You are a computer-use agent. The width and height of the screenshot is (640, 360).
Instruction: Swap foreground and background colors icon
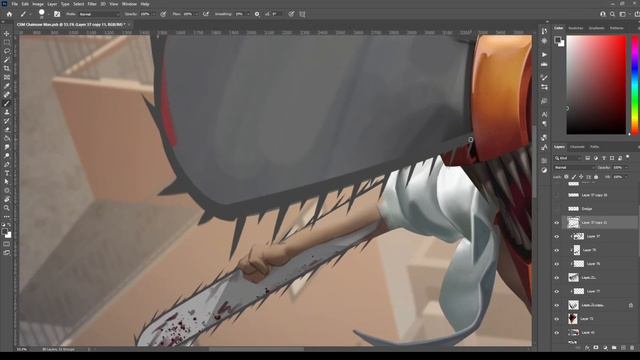coord(9,225)
